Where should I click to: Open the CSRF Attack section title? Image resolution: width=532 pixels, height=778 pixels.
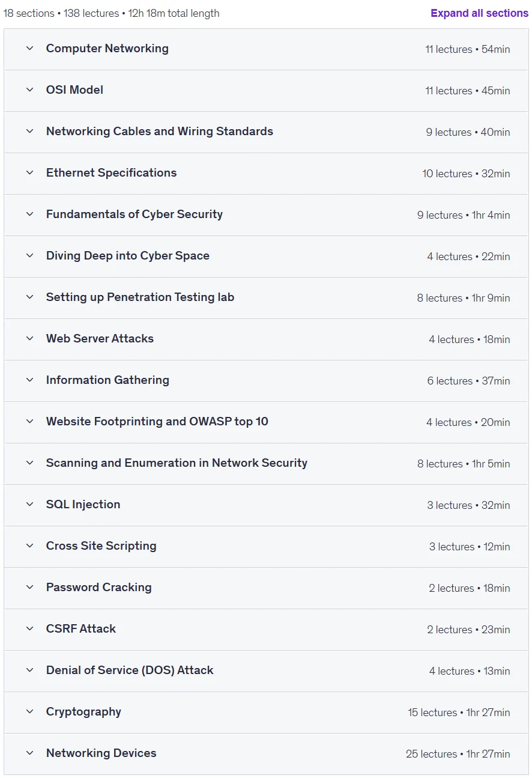(x=81, y=629)
